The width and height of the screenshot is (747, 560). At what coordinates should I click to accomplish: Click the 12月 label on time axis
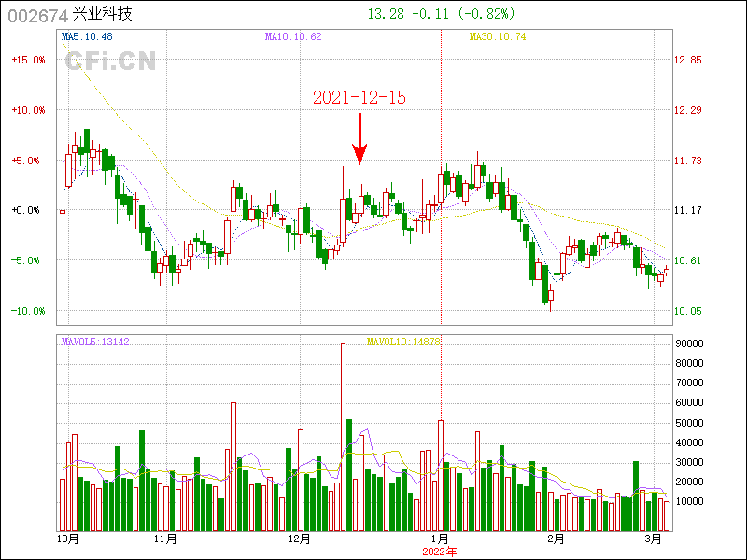click(299, 539)
